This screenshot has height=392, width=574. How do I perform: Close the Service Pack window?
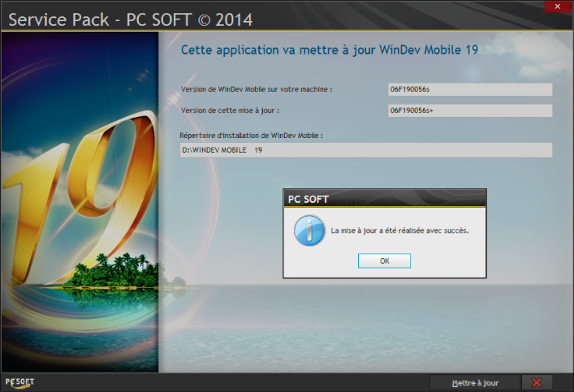pos(555,6)
